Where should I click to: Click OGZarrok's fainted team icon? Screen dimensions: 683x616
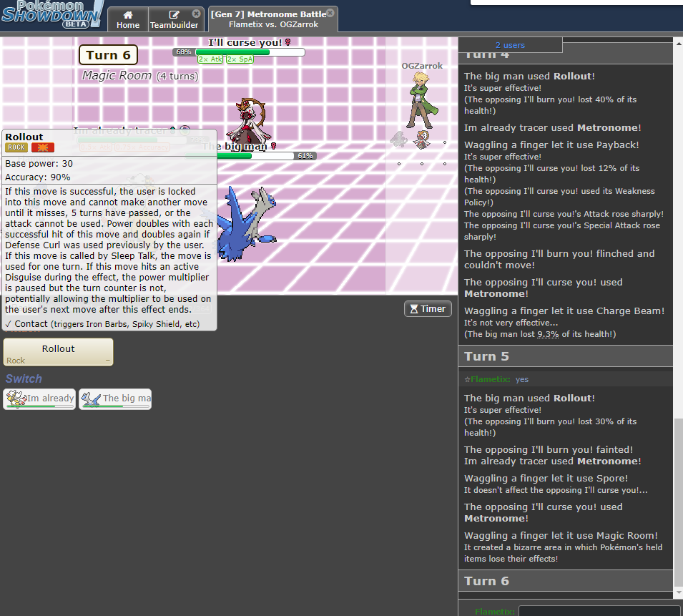(x=398, y=140)
